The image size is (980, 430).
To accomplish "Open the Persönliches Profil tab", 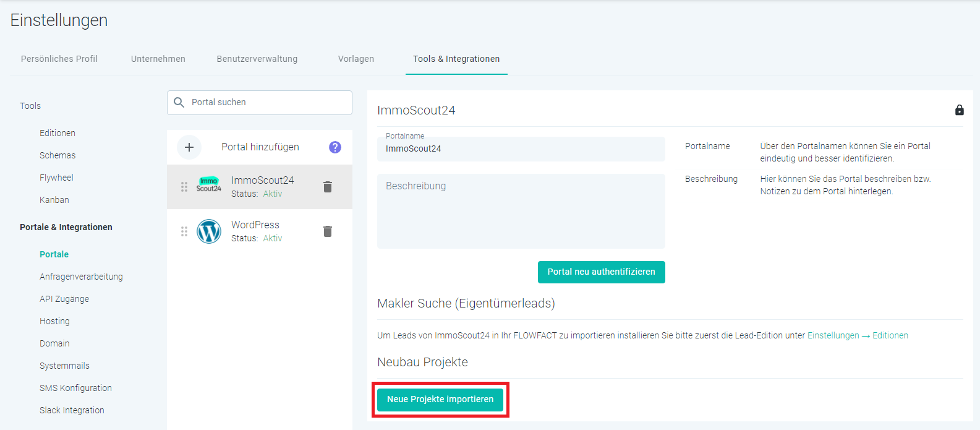I will point(59,59).
